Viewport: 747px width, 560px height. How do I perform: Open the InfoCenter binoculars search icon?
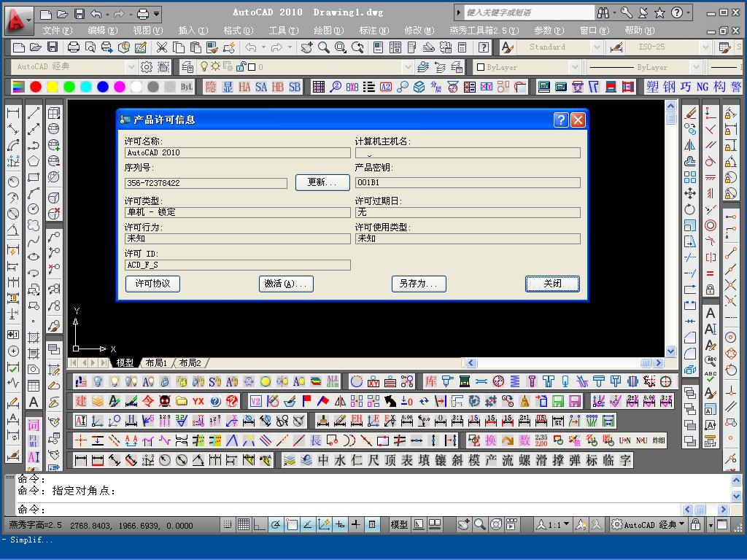pos(603,13)
